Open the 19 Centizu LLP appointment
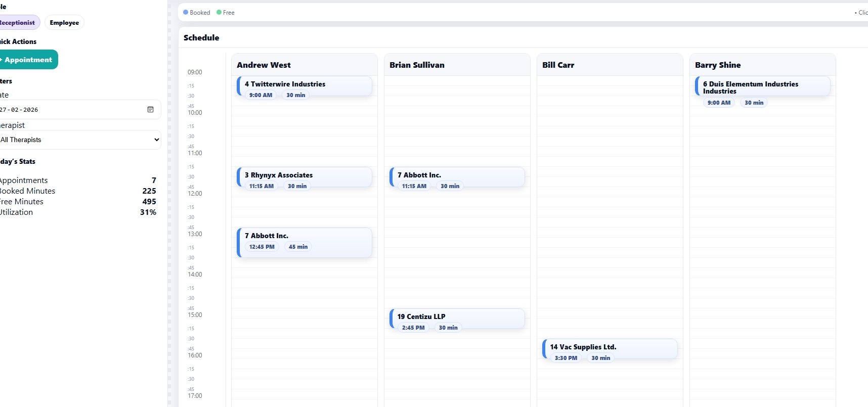The width and height of the screenshot is (868, 407). click(457, 319)
